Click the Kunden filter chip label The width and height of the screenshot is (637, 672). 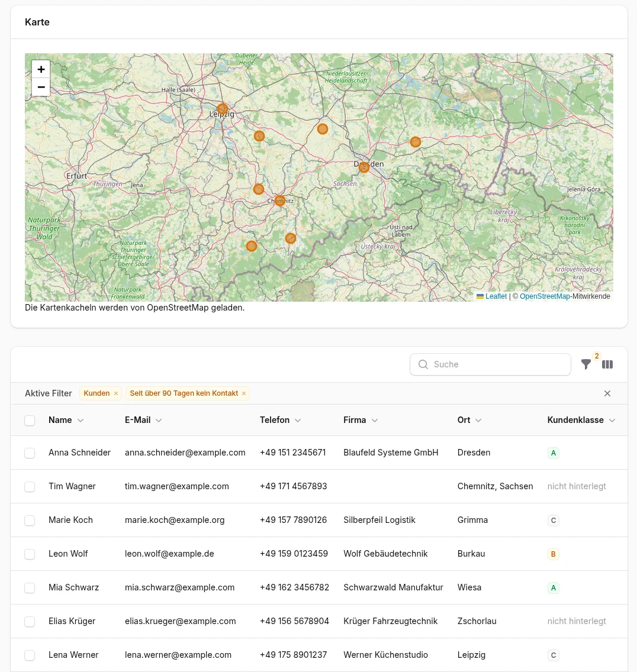pyautogui.click(x=96, y=393)
